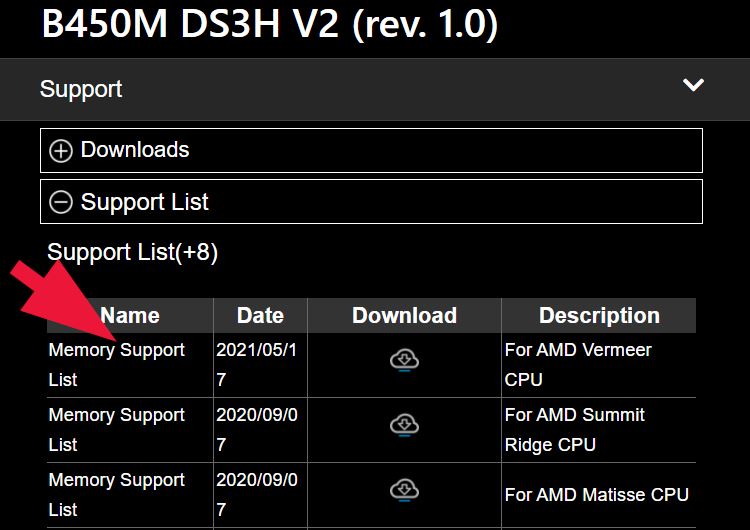750x530 pixels.
Task: Click the Description column header
Action: [x=599, y=316]
